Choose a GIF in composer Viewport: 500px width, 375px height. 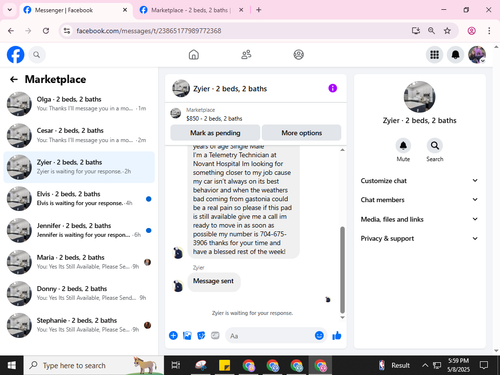(x=215, y=335)
